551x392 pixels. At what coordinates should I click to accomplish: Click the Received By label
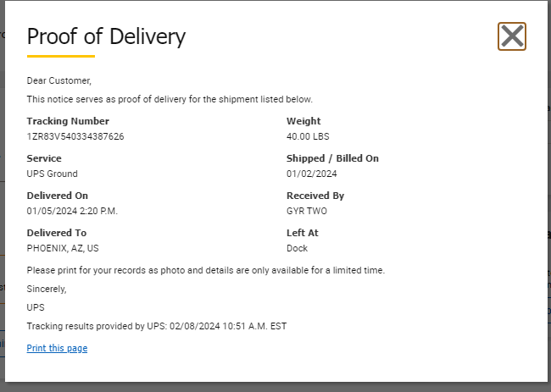tap(315, 196)
